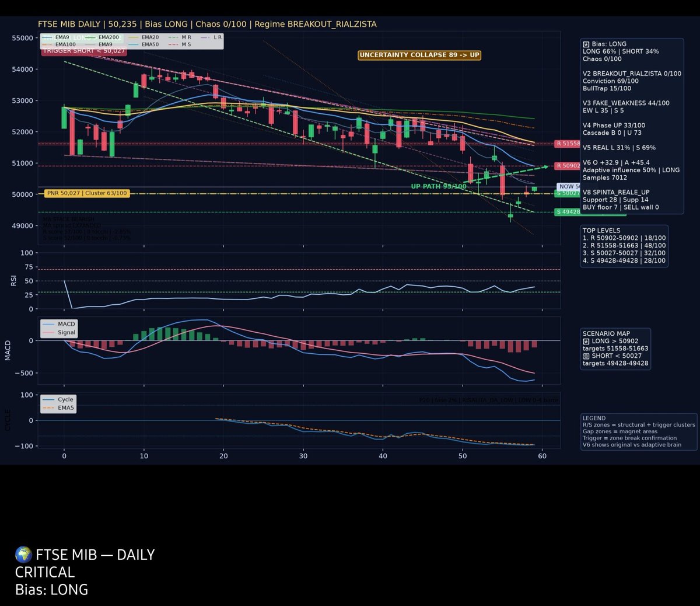
Task: Select the LONG 66% | SHORT 34% line
Action: [x=621, y=51]
